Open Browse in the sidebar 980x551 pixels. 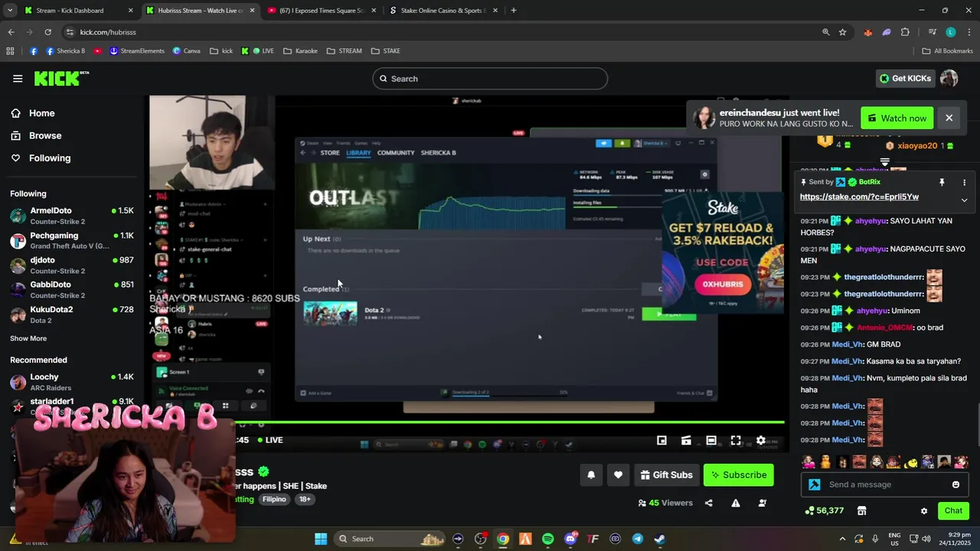tap(45, 135)
